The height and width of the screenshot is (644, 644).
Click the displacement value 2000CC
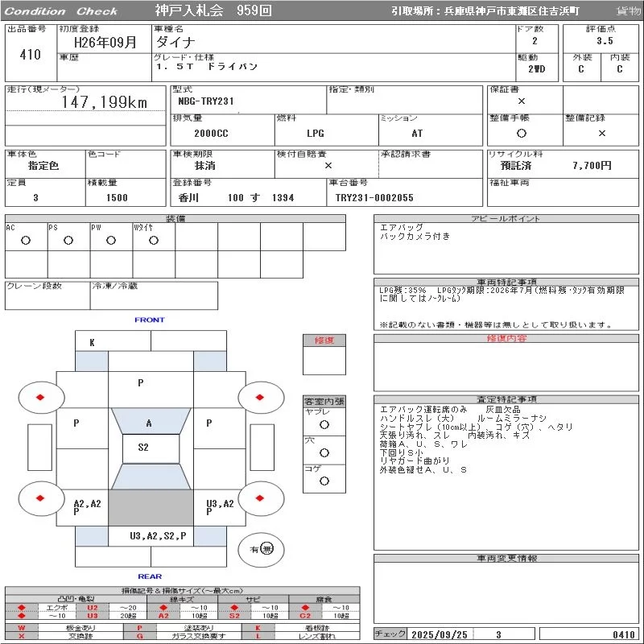tap(211, 134)
